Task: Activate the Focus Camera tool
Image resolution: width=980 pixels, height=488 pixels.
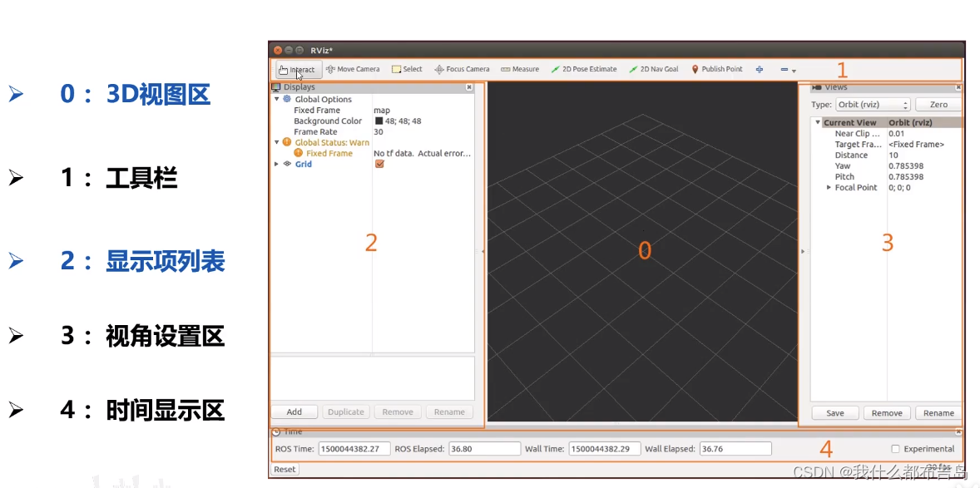Action: tap(462, 69)
